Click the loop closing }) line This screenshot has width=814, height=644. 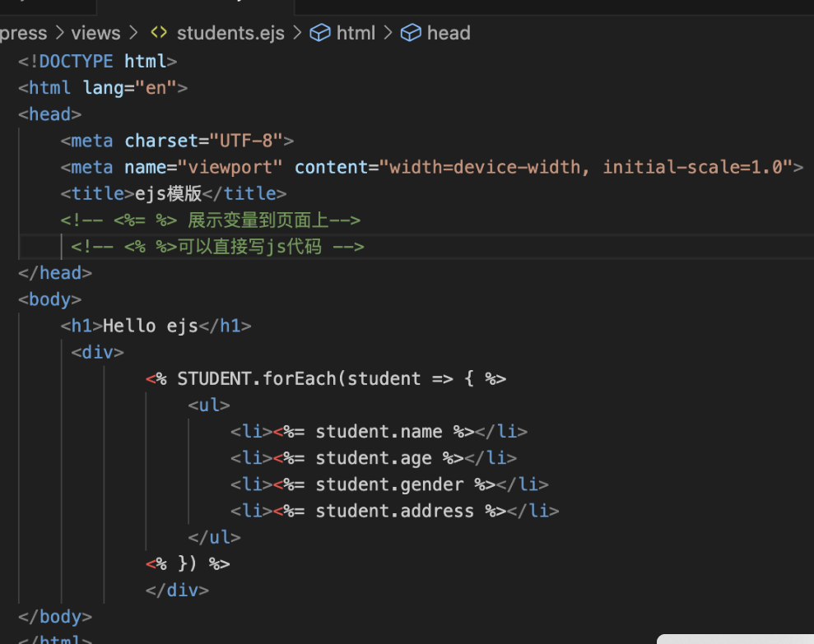(x=188, y=564)
